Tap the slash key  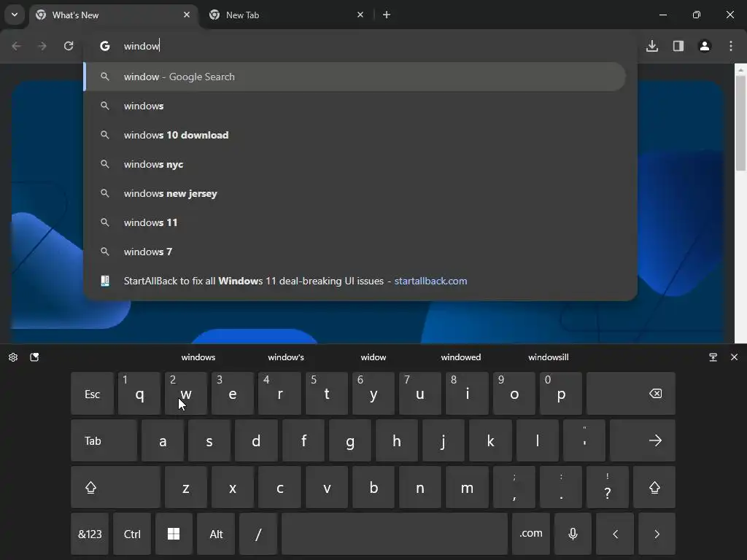pos(258,534)
